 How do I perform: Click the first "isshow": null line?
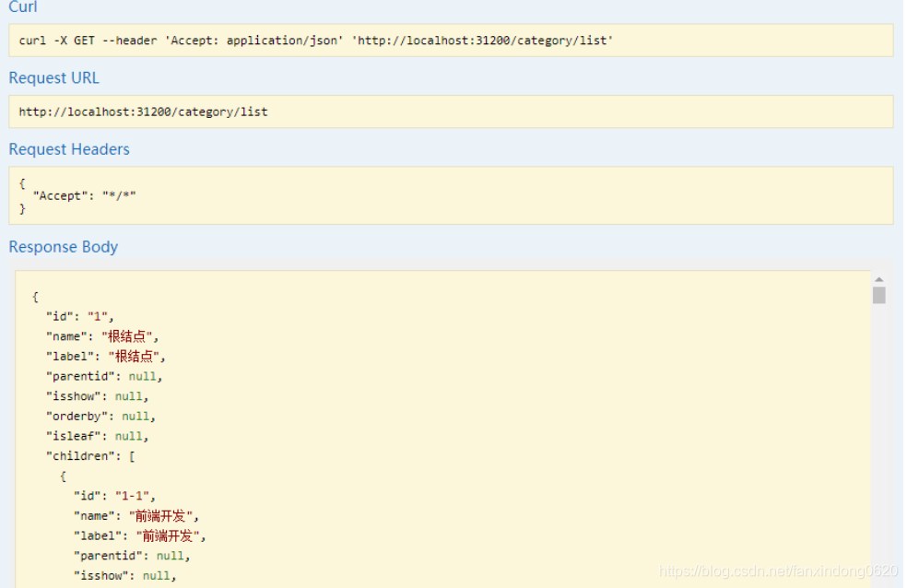(x=97, y=396)
